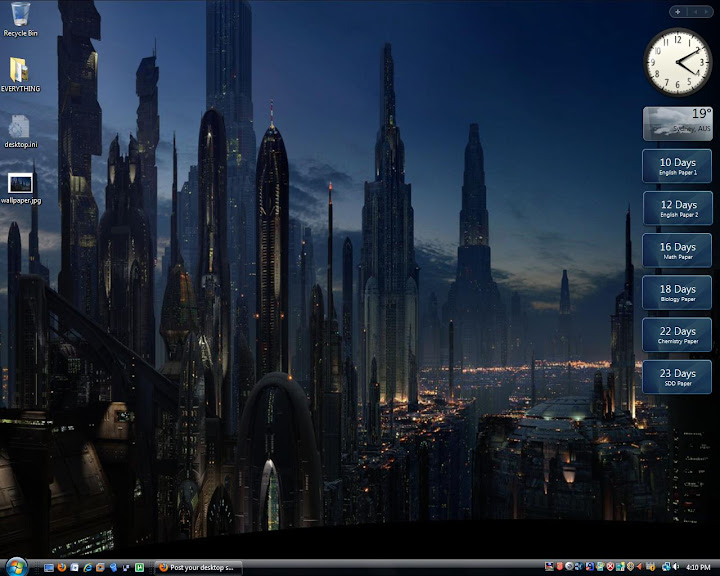This screenshot has width=720, height=576.
Task: Launch the green uTorrent quick launch icon
Action: point(139,567)
